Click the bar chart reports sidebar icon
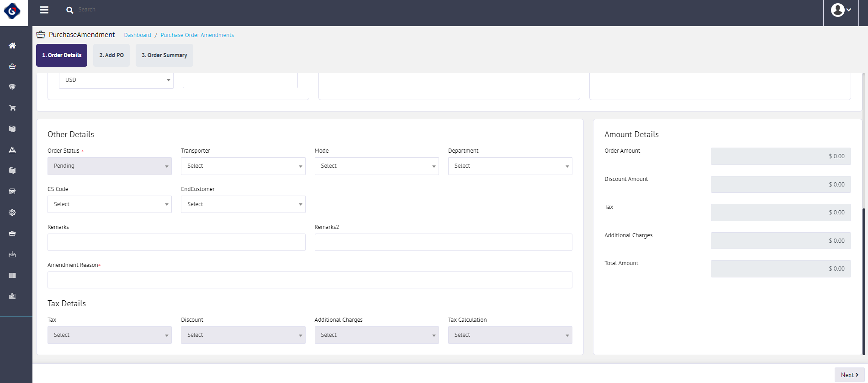The height and width of the screenshot is (383, 868). coord(12,296)
